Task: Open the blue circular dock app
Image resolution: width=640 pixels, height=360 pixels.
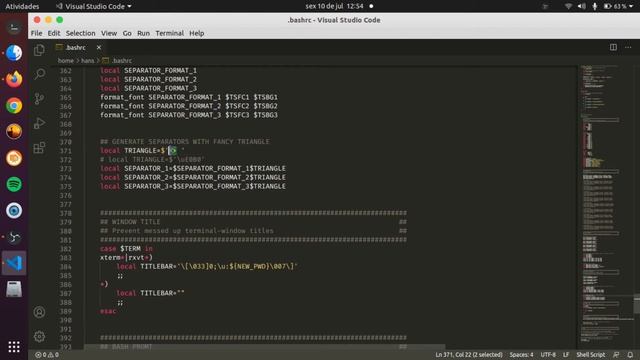Action: point(14,211)
